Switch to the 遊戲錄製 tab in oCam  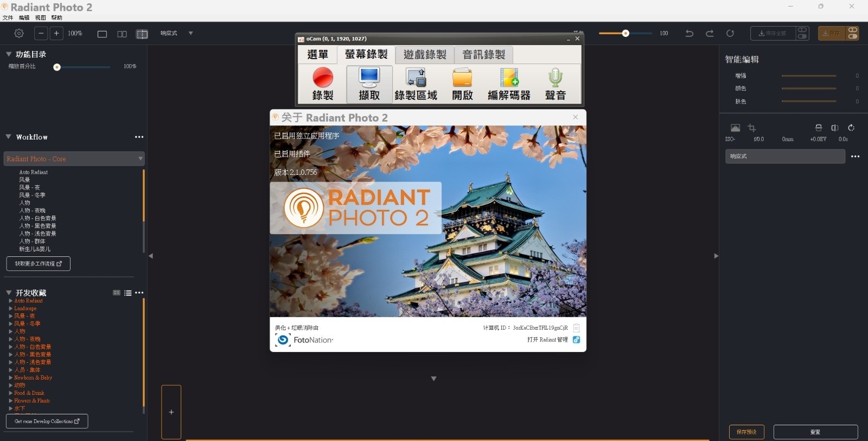tap(425, 55)
